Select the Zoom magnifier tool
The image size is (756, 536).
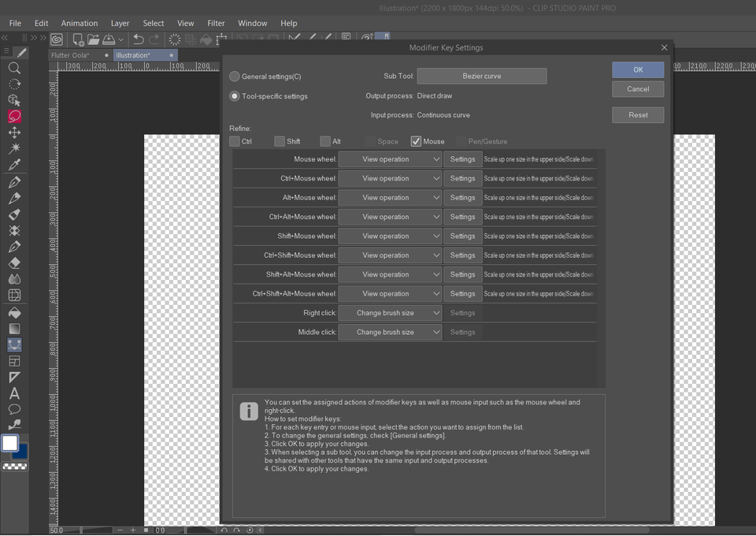(14, 68)
